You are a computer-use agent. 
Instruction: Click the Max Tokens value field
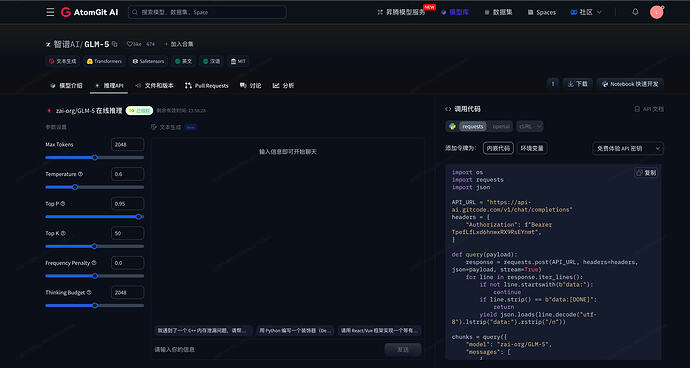point(127,144)
